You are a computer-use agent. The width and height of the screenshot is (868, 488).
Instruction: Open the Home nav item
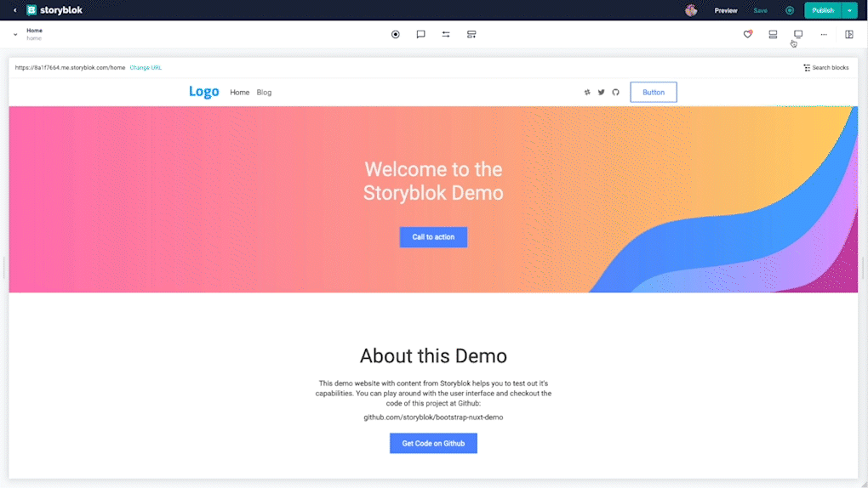click(x=240, y=93)
